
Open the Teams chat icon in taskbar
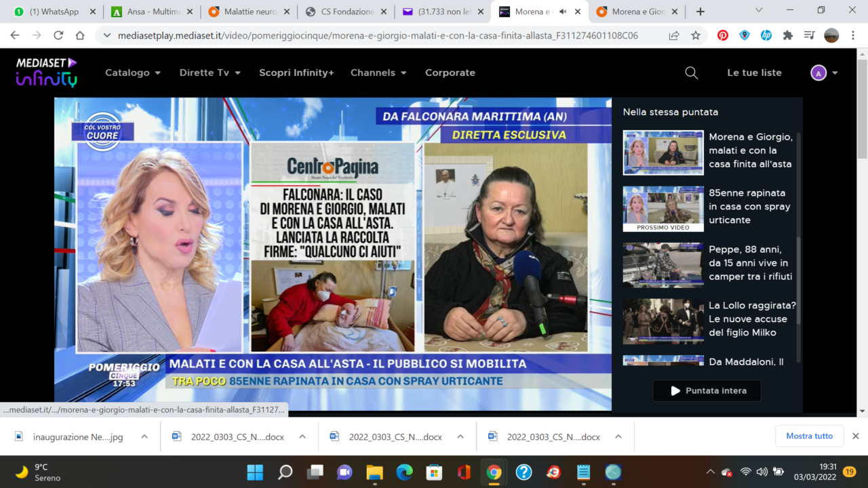pos(344,472)
